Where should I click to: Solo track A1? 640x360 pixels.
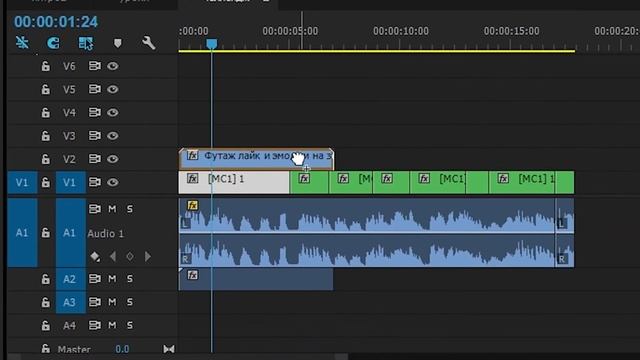coord(129,209)
